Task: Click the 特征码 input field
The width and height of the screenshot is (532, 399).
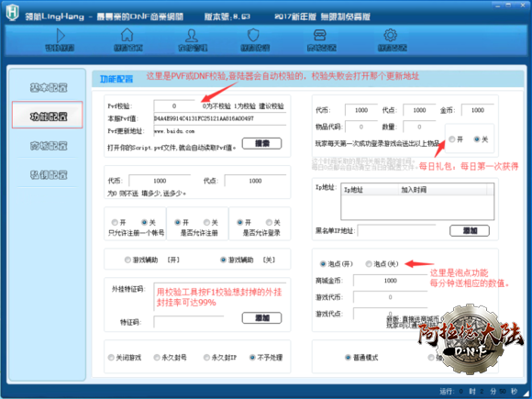Action: [x=189, y=322]
